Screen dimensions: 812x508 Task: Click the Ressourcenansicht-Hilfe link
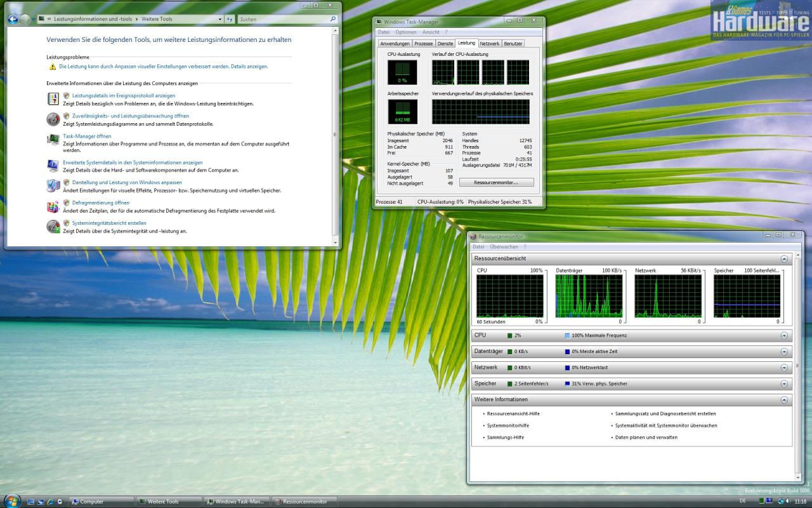(513, 413)
